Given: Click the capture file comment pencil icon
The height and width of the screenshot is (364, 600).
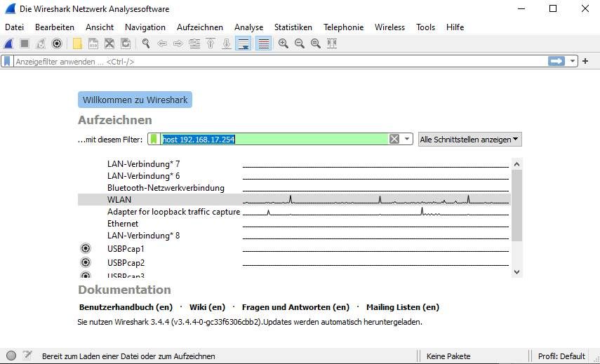Looking at the screenshot, I should [27, 355].
